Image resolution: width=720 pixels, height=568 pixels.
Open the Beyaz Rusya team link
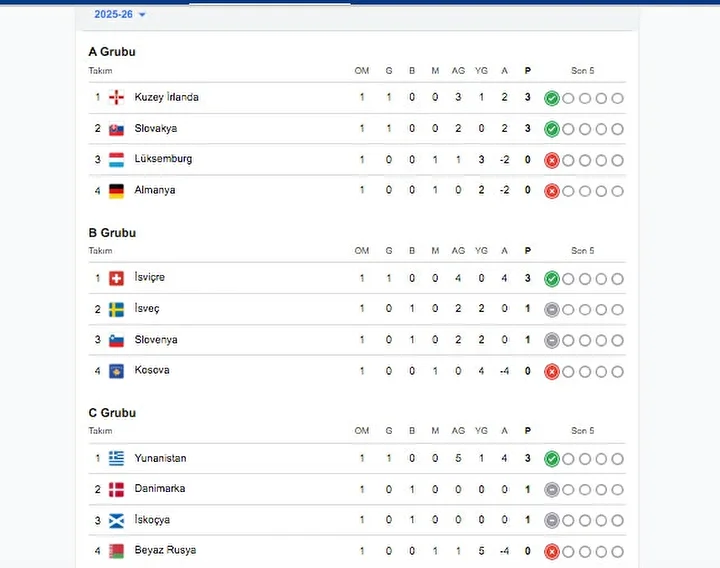pos(165,550)
